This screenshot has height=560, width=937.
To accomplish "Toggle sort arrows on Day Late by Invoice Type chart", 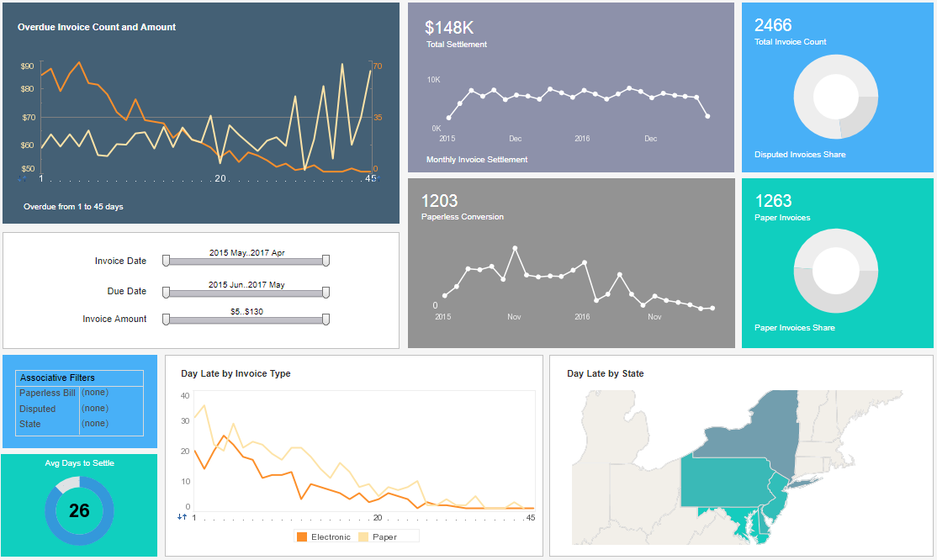I will tap(182, 517).
